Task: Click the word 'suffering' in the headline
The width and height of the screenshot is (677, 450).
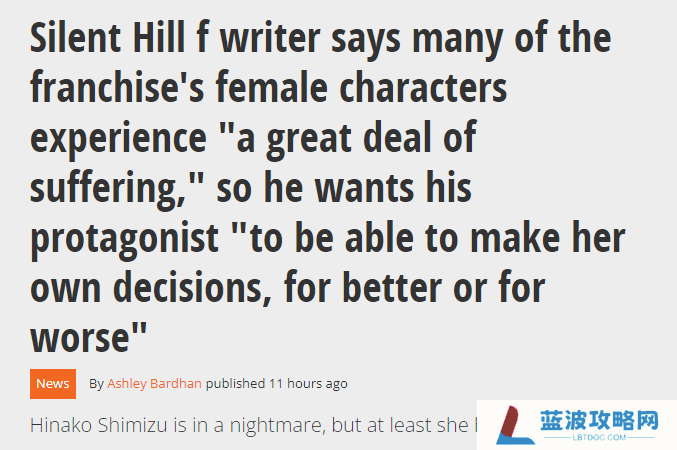Action: [105, 188]
